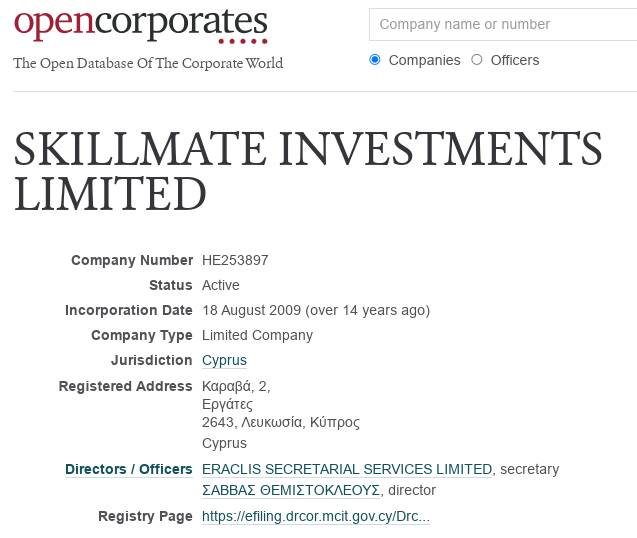637x538 pixels.
Task: Open ERACLIS SECRETARIAL SERVICES LIMITED officer link
Action: tap(347, 469)
